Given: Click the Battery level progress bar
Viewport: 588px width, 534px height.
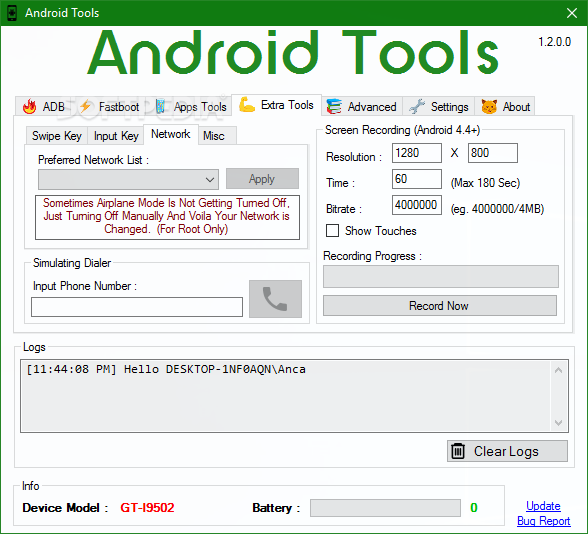Looking at the screenshot, I should [385, 508].
